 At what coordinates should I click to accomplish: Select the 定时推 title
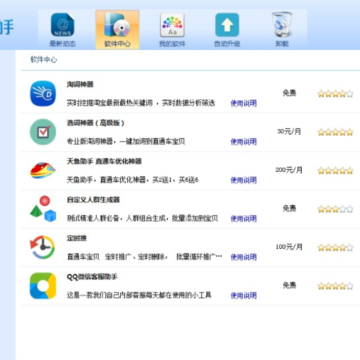click(x=77, y=238)
